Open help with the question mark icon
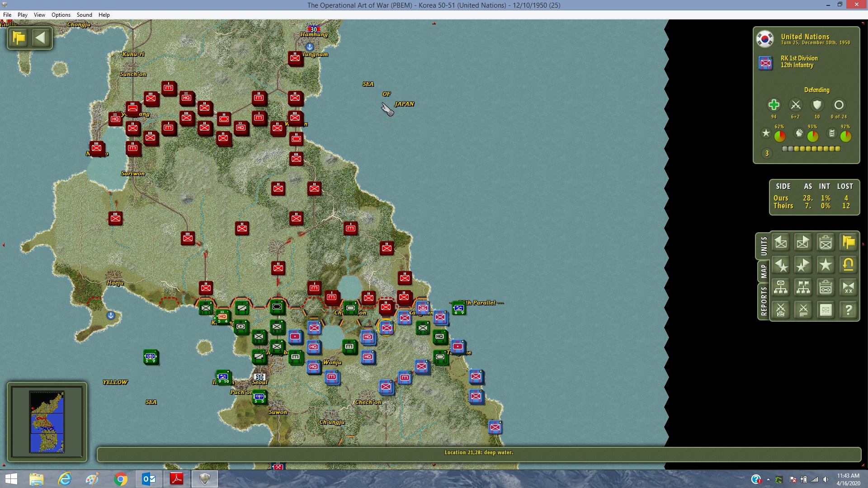868x488 pixels. coord(848,310)
